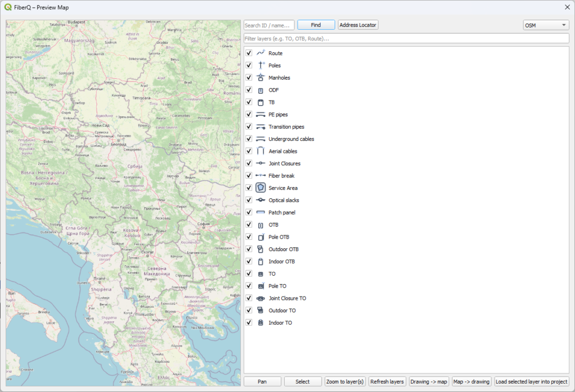Click the Route layer icon
The width and height of the screenshot is (575, 392).
261,53
